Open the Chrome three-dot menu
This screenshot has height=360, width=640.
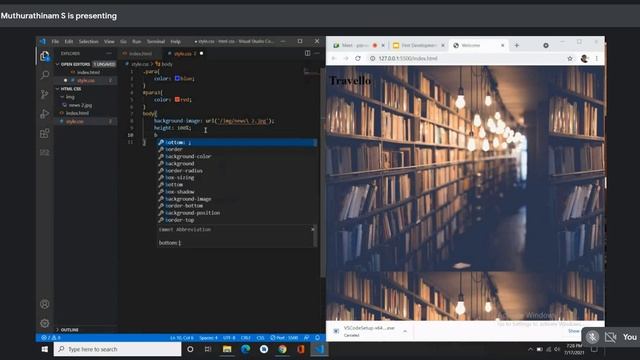coord(597,58)
